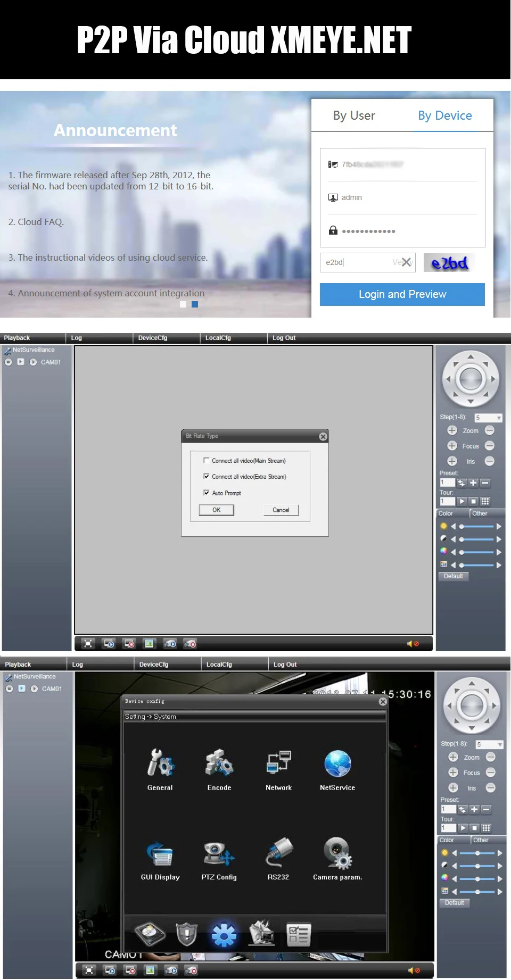Image resolution: width=511 pixels, height=980 pixels.
Task: Click the PTZ up arrow on the Bit Rate Type window direction dial
Action: [x=471, y=356]
